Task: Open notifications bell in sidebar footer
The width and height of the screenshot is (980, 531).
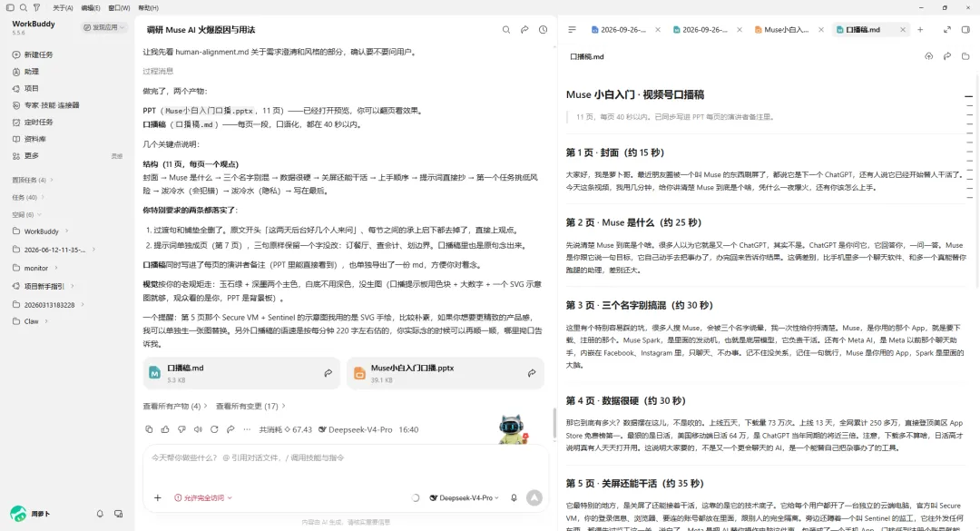Action: [100, 514]
